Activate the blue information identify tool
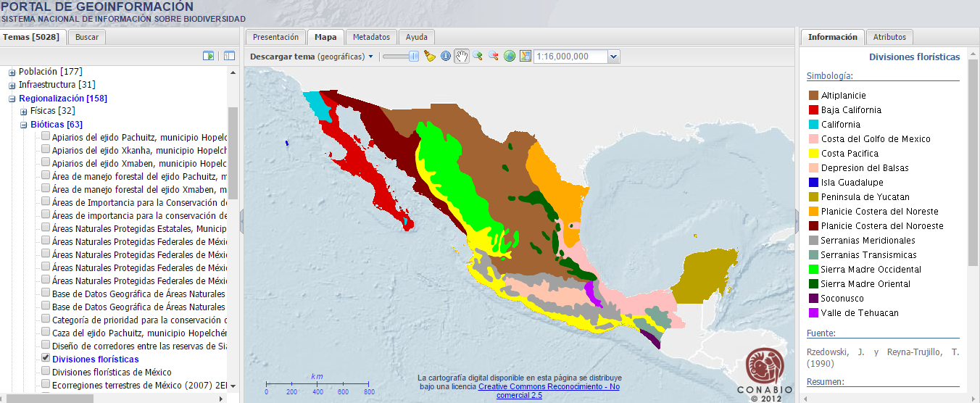 [446, 56]
